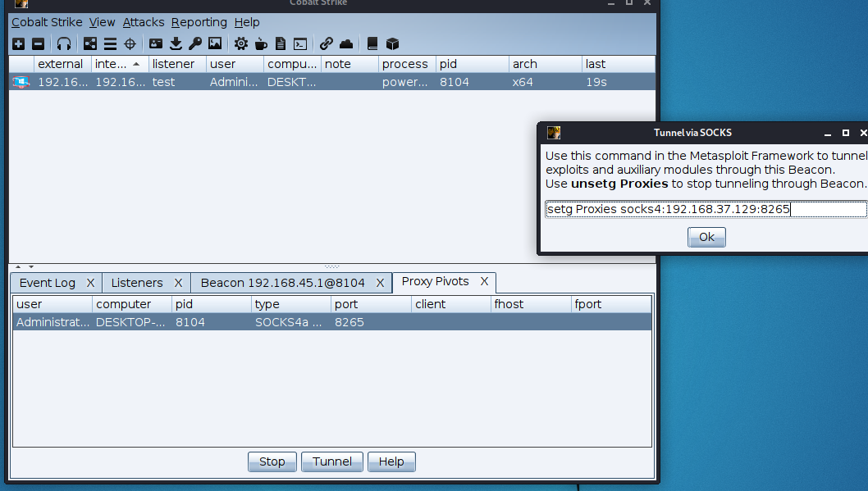The width and height of the screenshot is (868, 491).
Task: Click the beacon computer icon in session row
Action: tap(21, 83)
